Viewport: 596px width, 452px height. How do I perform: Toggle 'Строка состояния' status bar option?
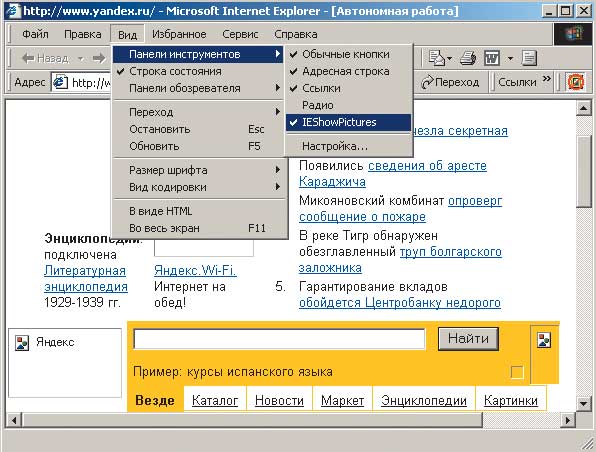(198, 71)
